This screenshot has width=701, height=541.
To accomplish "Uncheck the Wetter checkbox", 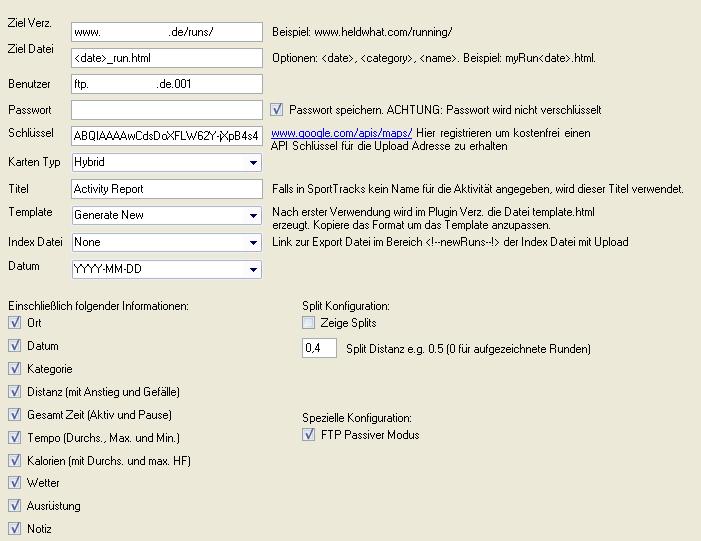I will [x=15, y=483].
